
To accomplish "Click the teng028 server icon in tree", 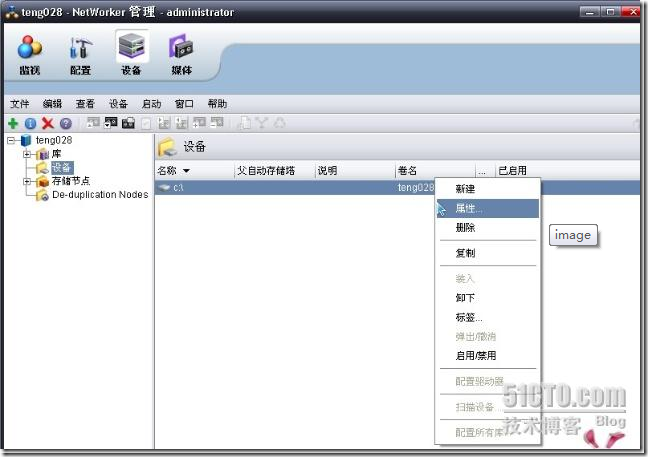I will coord(26,140).
